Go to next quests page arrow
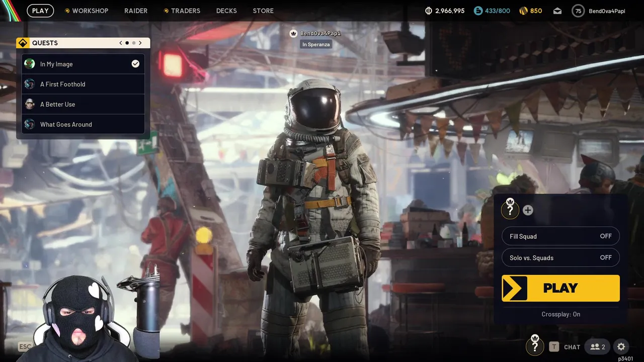Viewport: 644px width, 362px height. [140, 43]
